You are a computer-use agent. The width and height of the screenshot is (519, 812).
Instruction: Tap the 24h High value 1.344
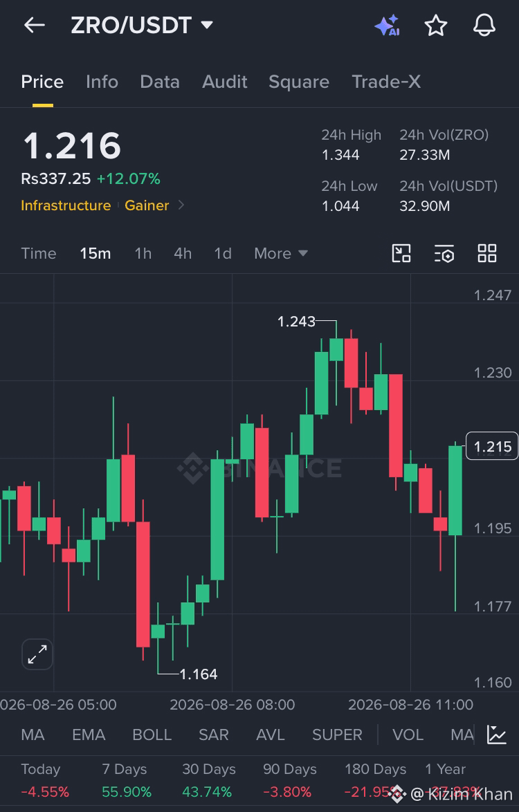coord(340,155)
